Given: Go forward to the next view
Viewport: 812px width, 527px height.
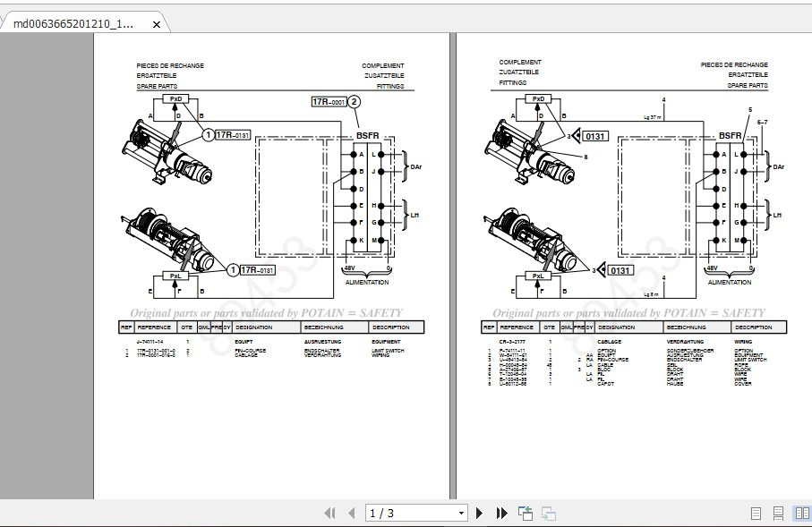Looking at the screenshot, I should [547, 513].
